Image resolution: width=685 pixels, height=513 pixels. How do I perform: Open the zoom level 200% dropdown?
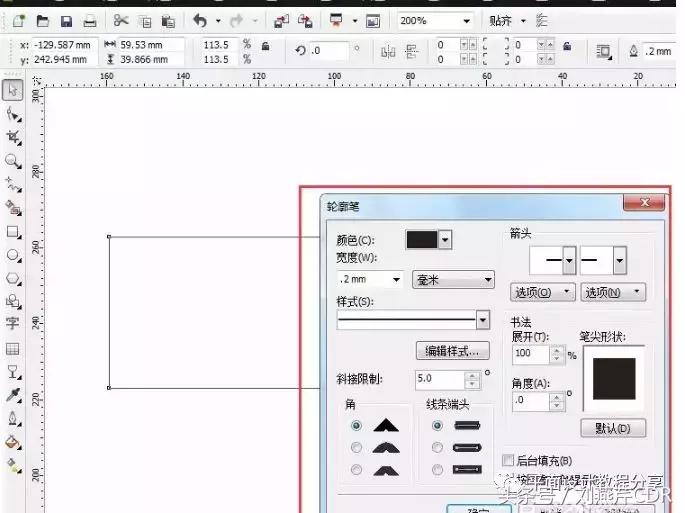(x=466, y=21)
